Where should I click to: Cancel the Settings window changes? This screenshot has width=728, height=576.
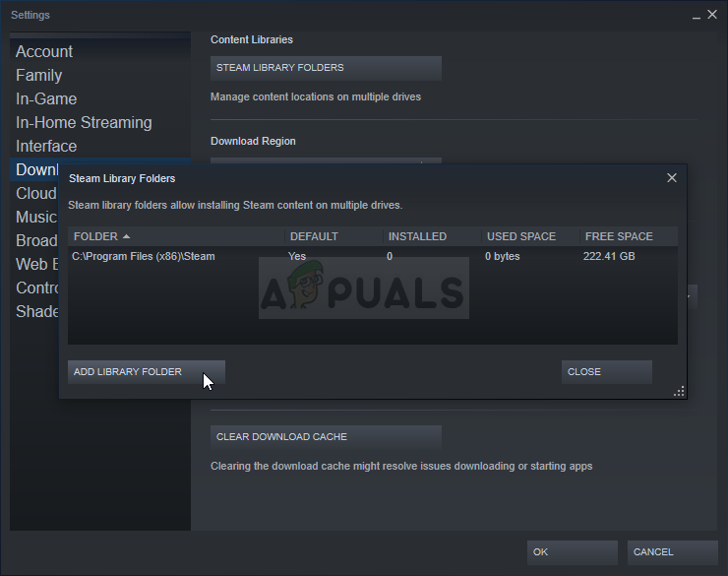[672, 552]
